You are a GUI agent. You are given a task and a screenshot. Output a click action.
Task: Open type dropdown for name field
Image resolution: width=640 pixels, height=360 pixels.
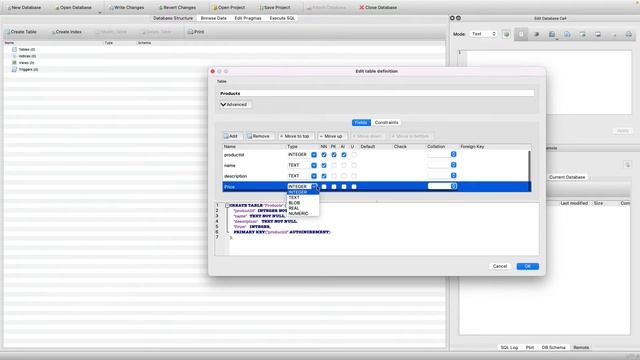click(314, 165)
